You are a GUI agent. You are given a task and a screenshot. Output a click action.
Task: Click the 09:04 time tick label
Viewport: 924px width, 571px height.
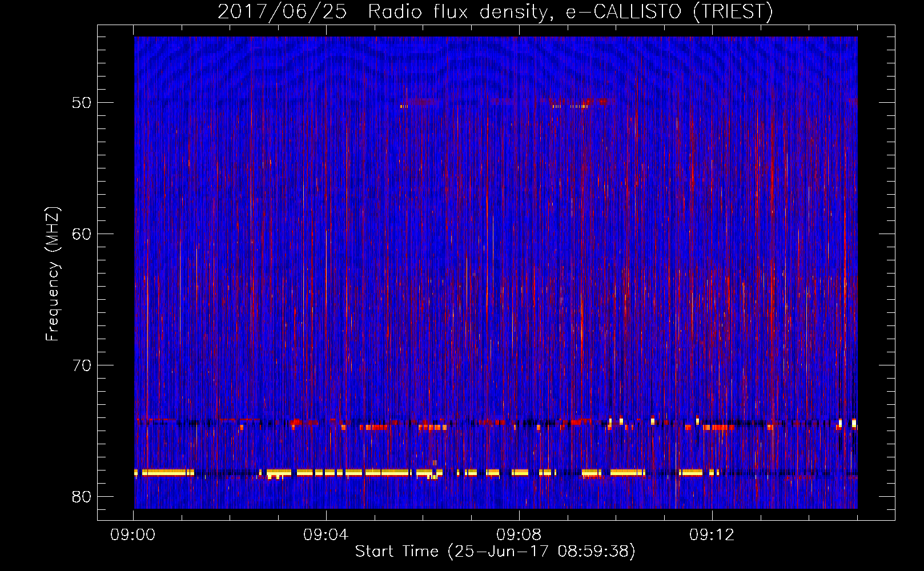326,535
